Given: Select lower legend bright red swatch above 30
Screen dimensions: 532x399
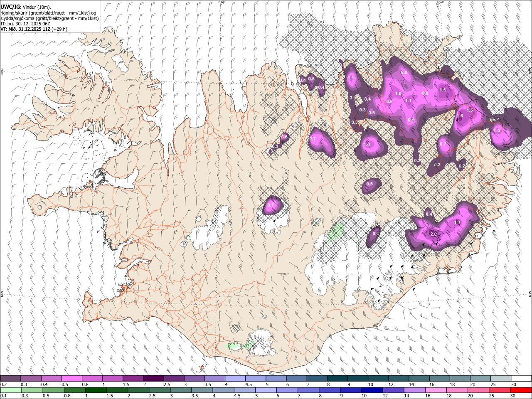Looking at the screenshot, I should 521,390.
